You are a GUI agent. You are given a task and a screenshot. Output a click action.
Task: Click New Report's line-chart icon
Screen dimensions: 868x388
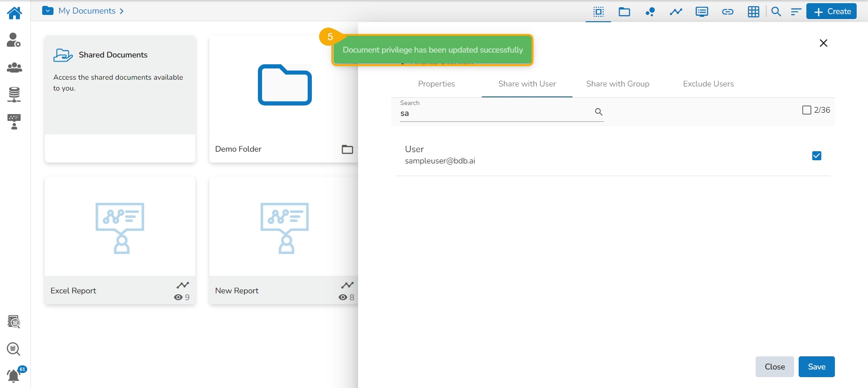(x=347, y=285)
